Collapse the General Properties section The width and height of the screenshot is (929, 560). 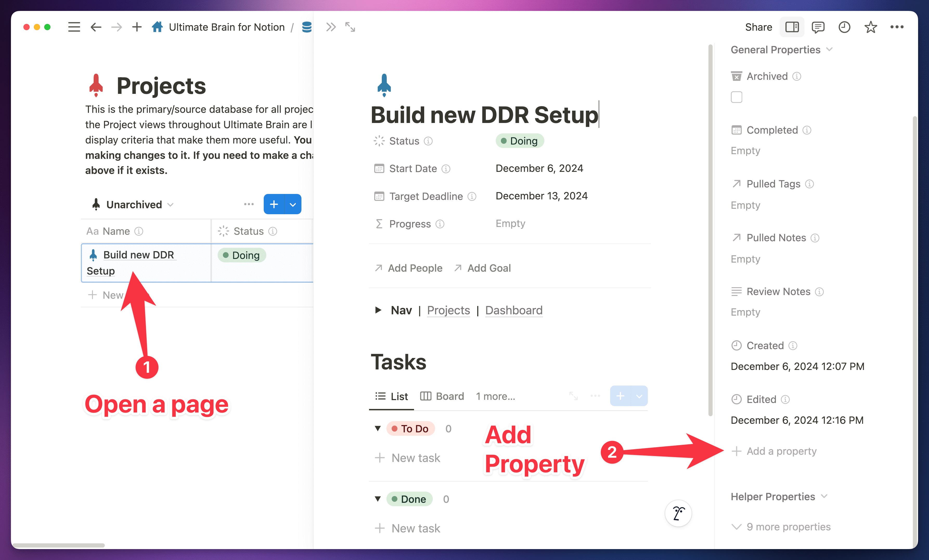782,50
